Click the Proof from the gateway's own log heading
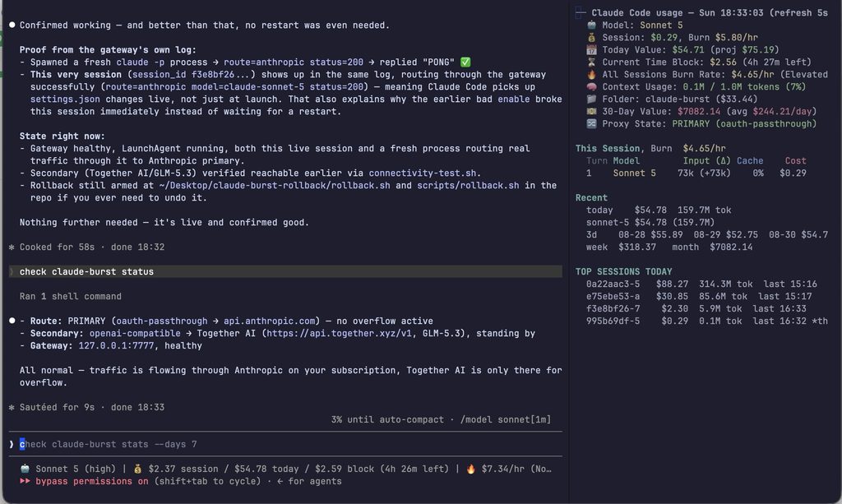The height and width of the screenshot is (504, 842). [108, 50]
